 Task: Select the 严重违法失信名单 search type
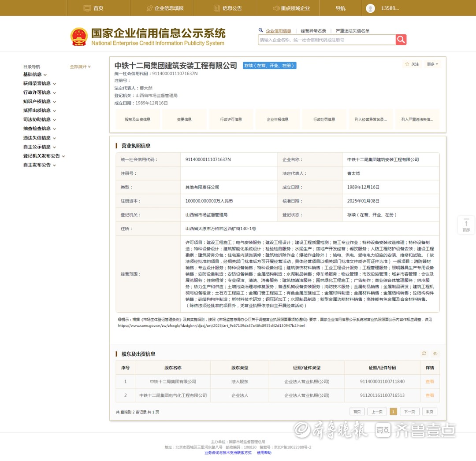click(x=353, y=31)
